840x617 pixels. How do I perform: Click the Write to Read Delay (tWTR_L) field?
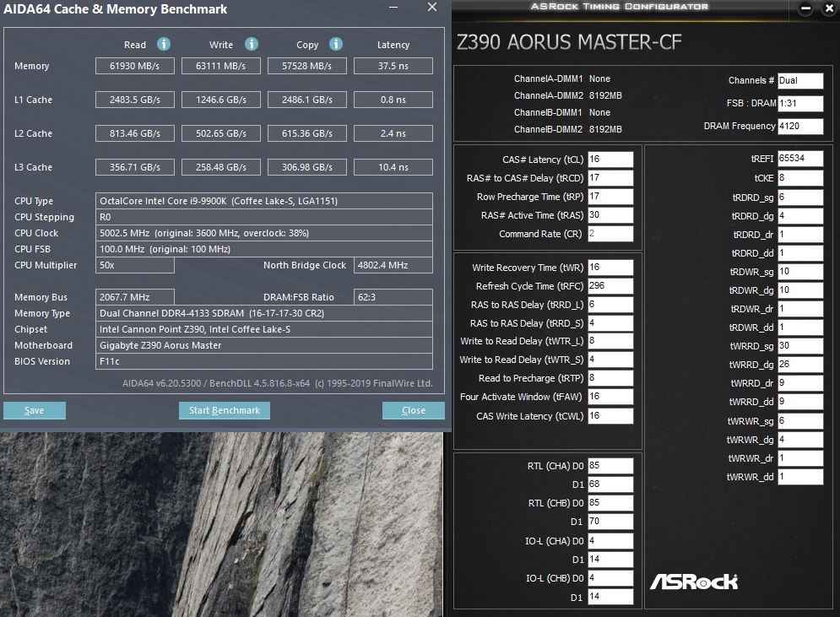click(x=610, y=341)
